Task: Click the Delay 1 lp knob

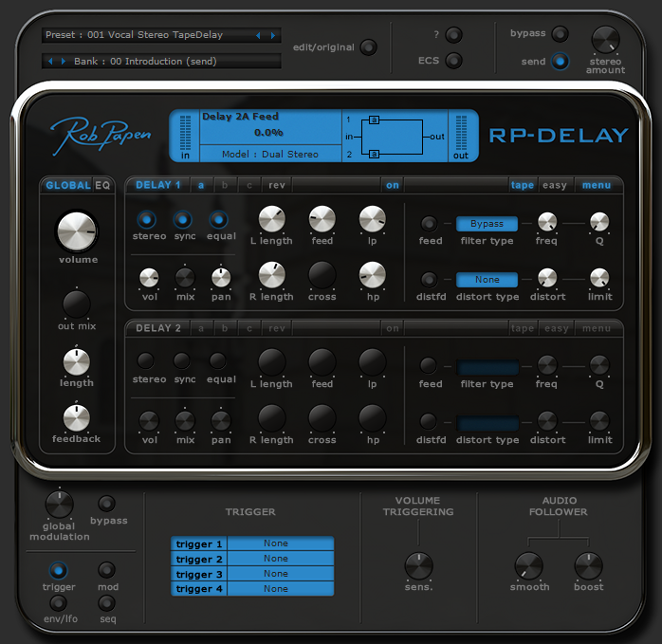Action: coord(372,219)
